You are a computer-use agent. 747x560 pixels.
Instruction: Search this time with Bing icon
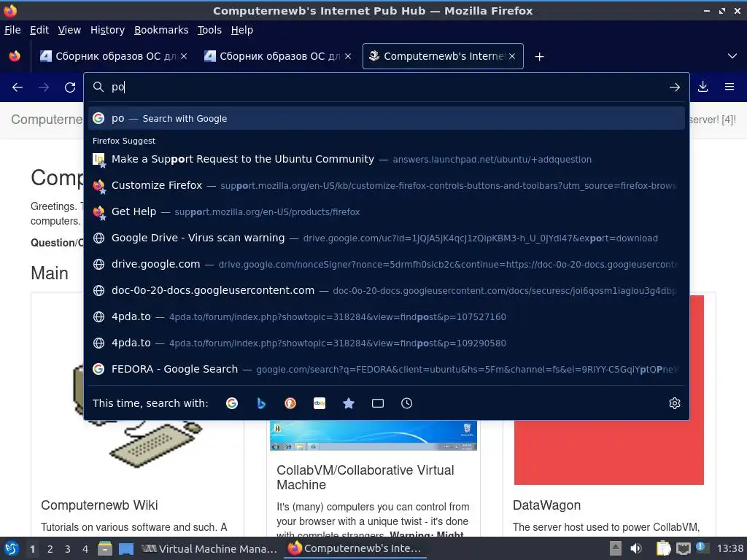click(260, 403)
